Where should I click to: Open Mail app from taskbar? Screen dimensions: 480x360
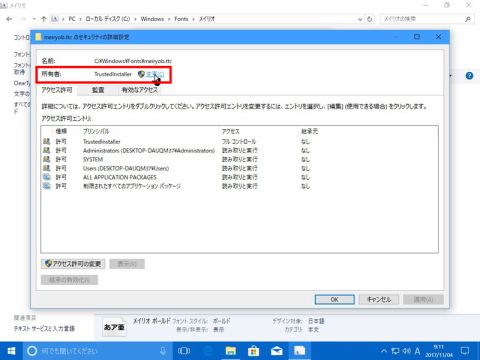[277, 351]
